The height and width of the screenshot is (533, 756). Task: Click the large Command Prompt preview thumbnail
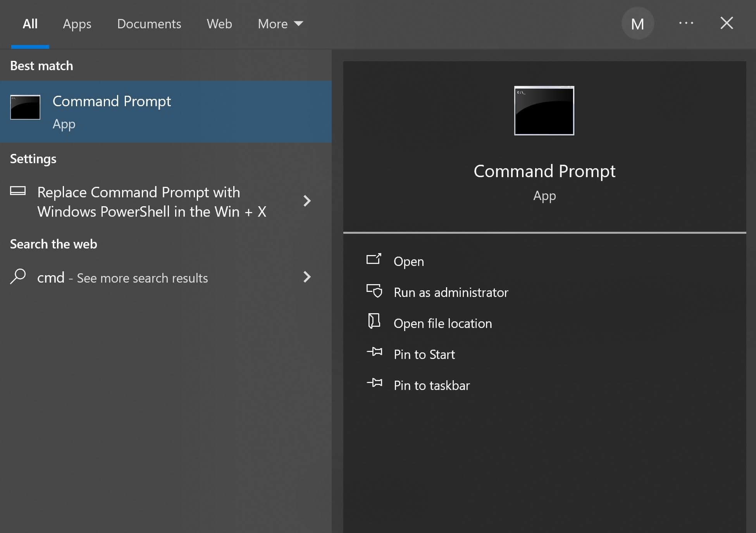[544, 111]
